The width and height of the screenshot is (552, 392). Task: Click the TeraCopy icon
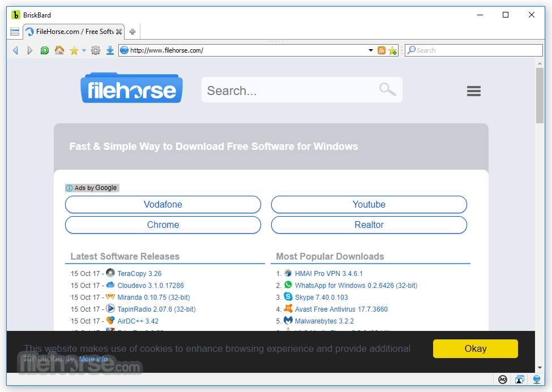click(x=110, y=273)
